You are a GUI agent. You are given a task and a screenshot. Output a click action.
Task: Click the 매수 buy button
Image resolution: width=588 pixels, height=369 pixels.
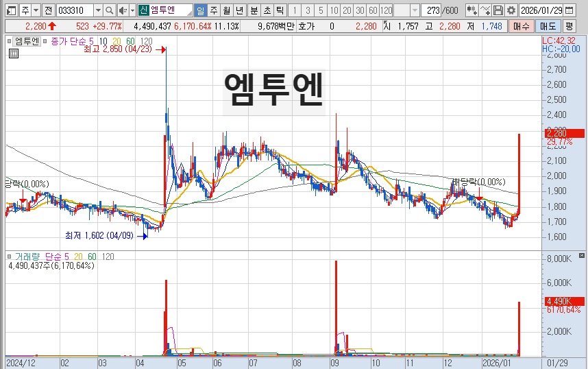coord(522,26)
